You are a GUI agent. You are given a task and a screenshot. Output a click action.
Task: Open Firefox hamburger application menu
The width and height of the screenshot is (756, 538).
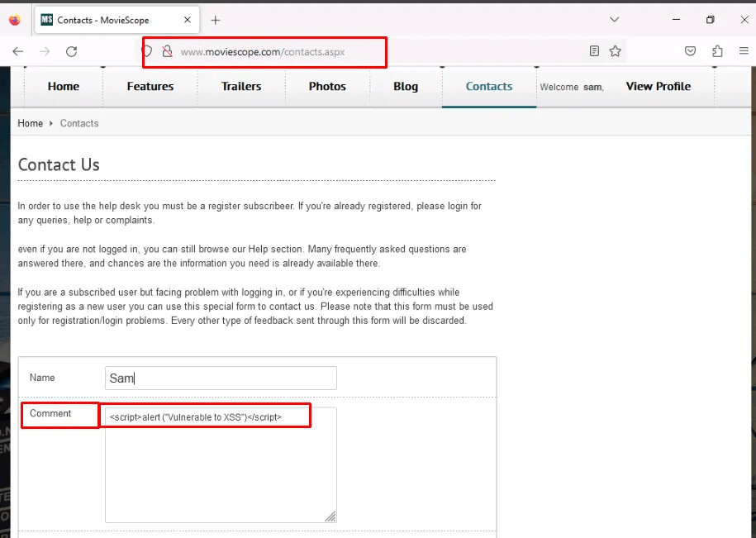point(743,51)
